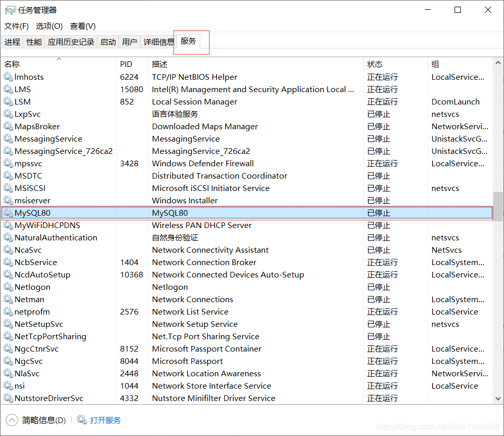
Task: Click the scrollbar down arrow
Action: tap(498, 399)
